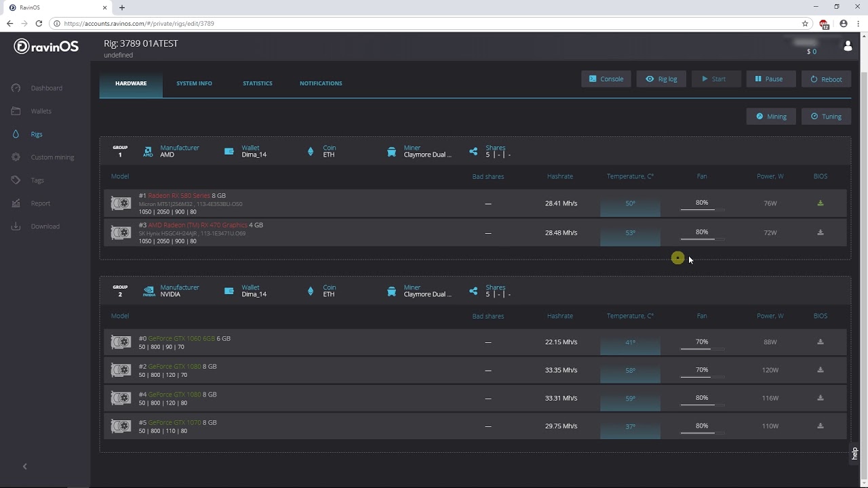
Task: Adjust fan slider of Radeon RX 580
Action: [x=702, y=209]
